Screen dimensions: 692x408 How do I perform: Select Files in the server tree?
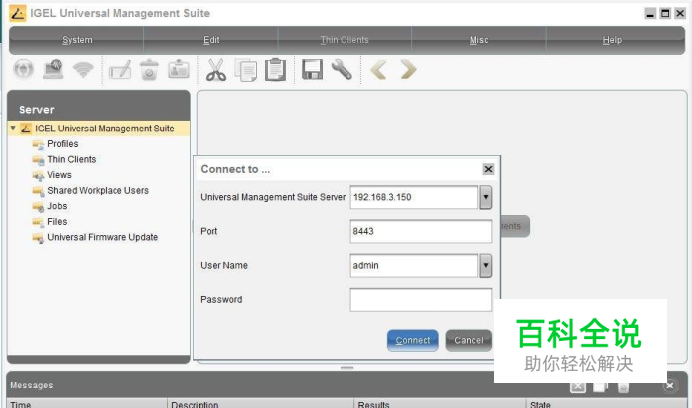tap(57, 222)
